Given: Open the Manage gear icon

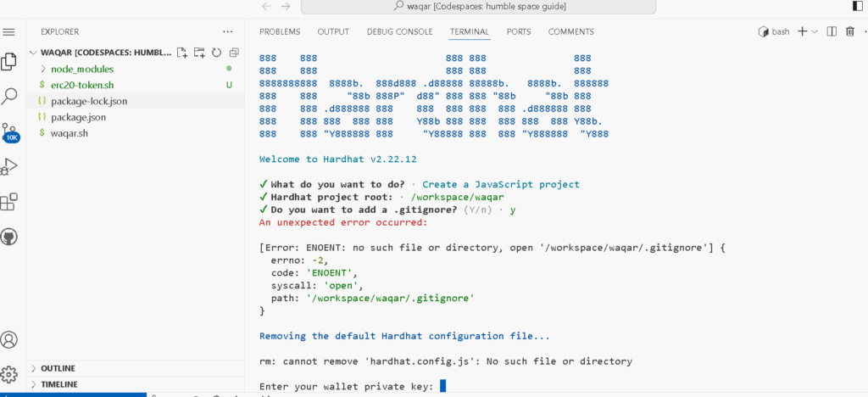Looking at the screenshot, I should click(x=8, y=374).
